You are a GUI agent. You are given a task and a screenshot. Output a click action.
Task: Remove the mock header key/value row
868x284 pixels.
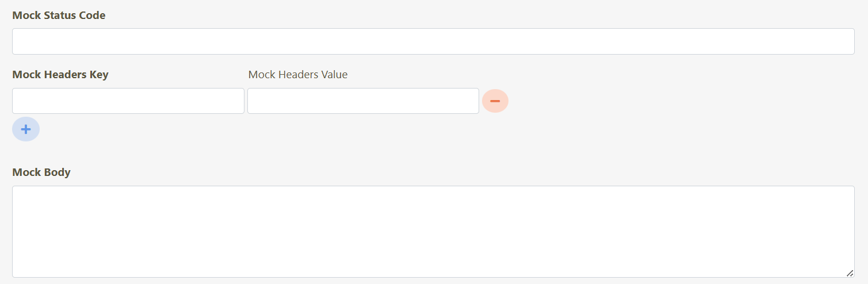pos(495,101)
